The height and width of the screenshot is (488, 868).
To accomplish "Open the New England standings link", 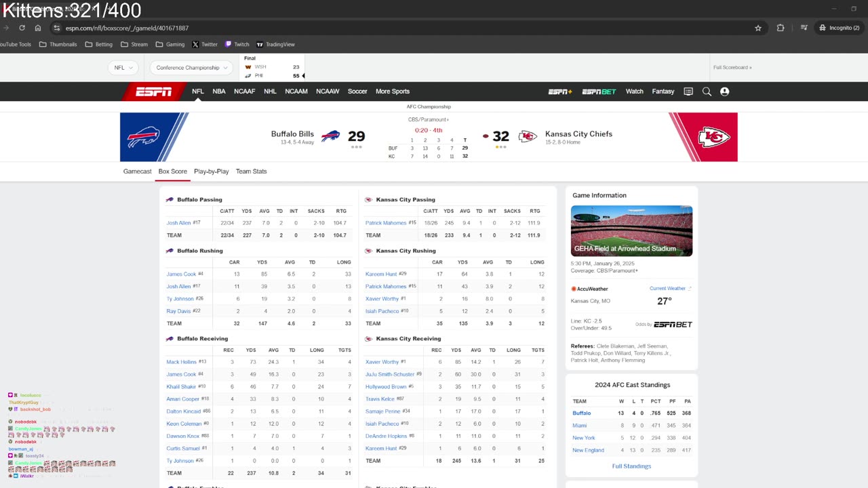I will click(588, 451).
